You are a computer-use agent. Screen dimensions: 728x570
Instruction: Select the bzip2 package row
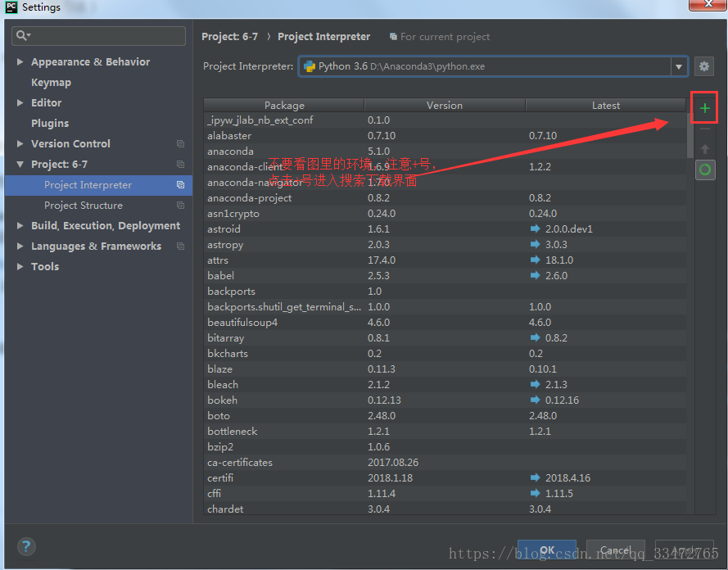[x=445, y=446]
